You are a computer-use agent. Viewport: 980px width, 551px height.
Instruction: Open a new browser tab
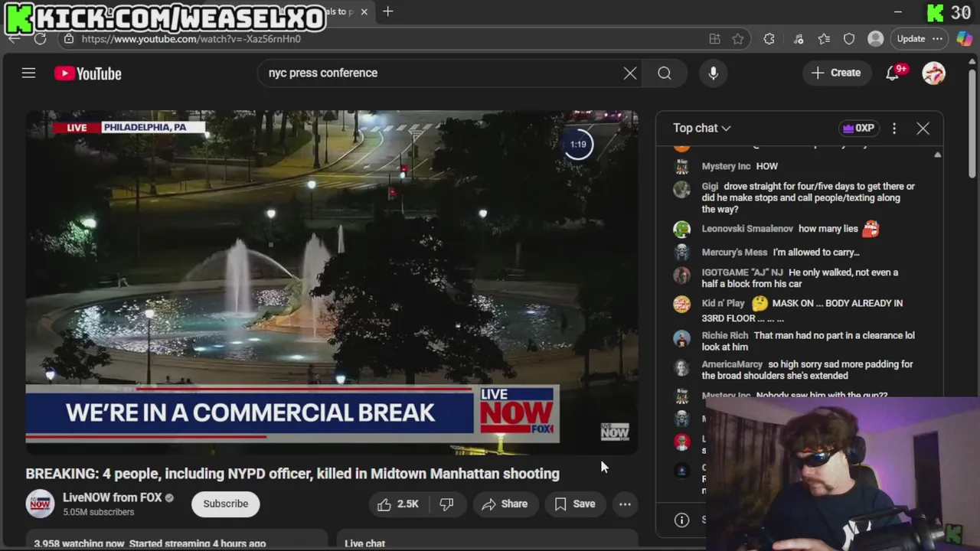(x=388, y=11)
